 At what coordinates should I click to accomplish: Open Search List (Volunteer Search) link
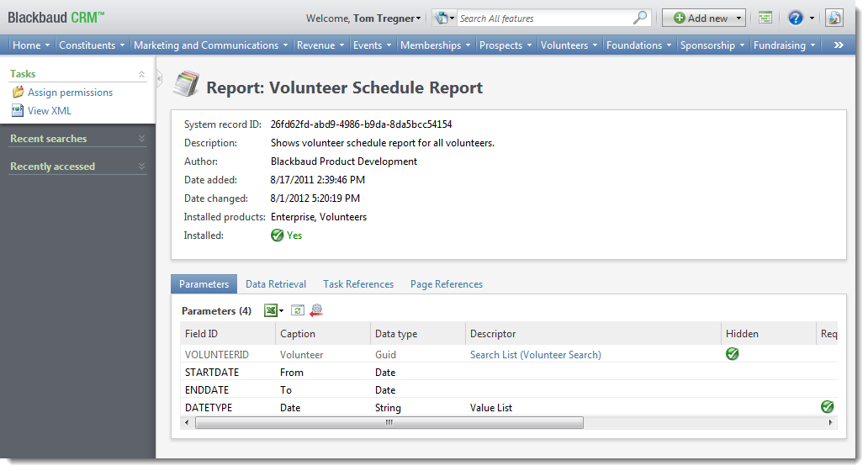pos(535,355)
